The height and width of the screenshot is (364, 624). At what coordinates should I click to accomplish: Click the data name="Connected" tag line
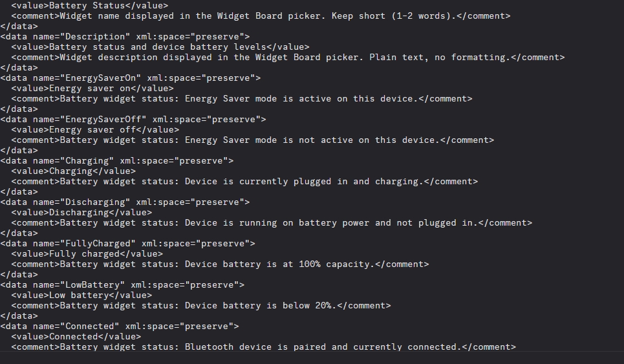120,327
